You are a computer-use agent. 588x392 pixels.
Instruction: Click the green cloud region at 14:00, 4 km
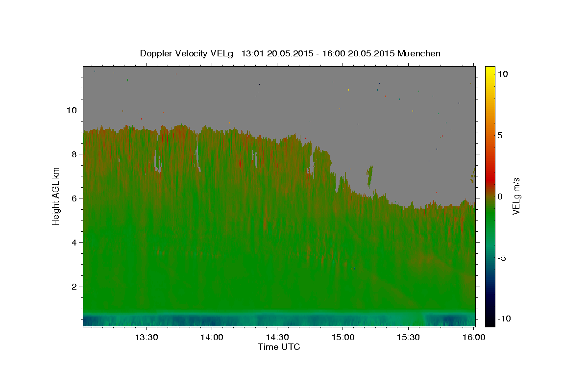coord(212,242)
